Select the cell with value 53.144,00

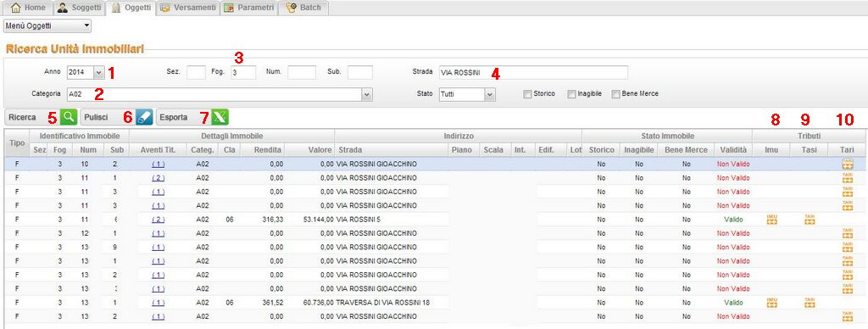coord(319,220)
